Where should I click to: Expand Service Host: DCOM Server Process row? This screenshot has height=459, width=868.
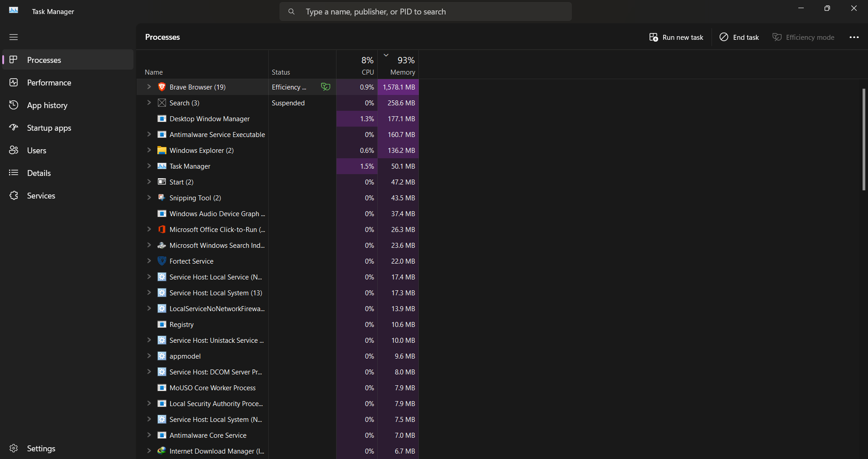coord(149,372)
